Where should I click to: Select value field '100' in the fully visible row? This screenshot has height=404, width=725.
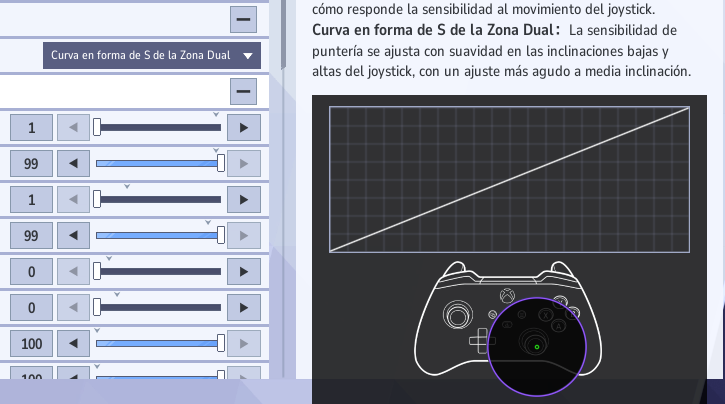[x=31, y=344]
